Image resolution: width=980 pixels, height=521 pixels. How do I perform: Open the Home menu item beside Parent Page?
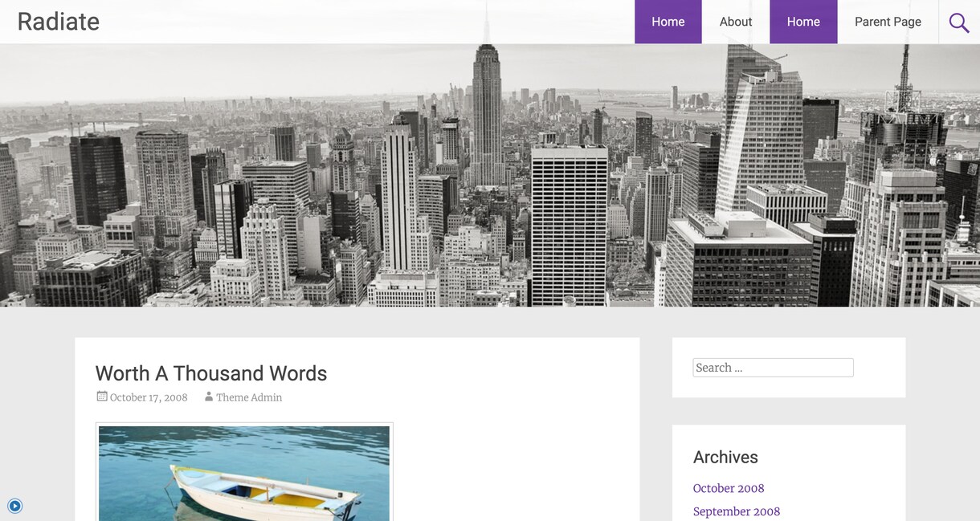click(x=803, y=22)
